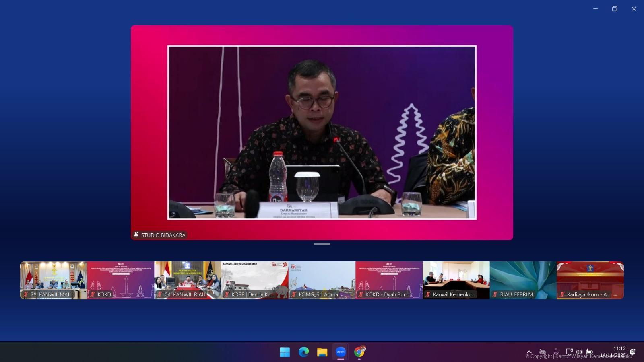Open the volume speaker control in tray
The image size is (644, 362).
click(x=579, y=352)
